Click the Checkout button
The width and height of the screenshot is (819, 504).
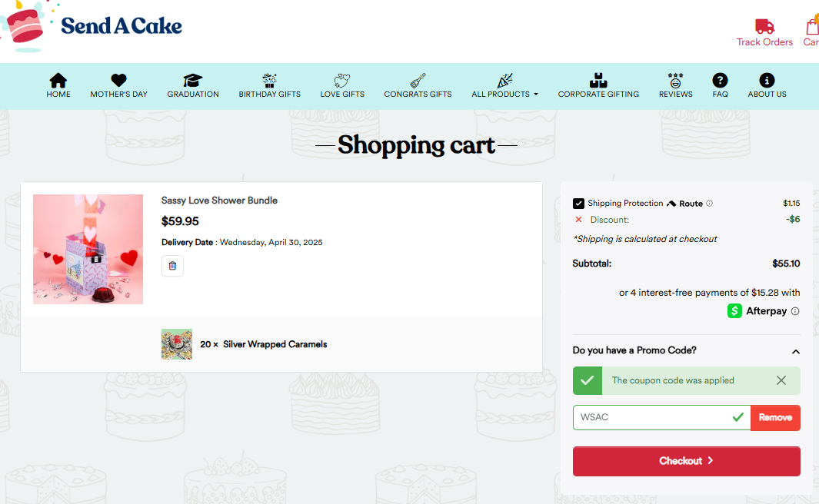coord(686,461)
